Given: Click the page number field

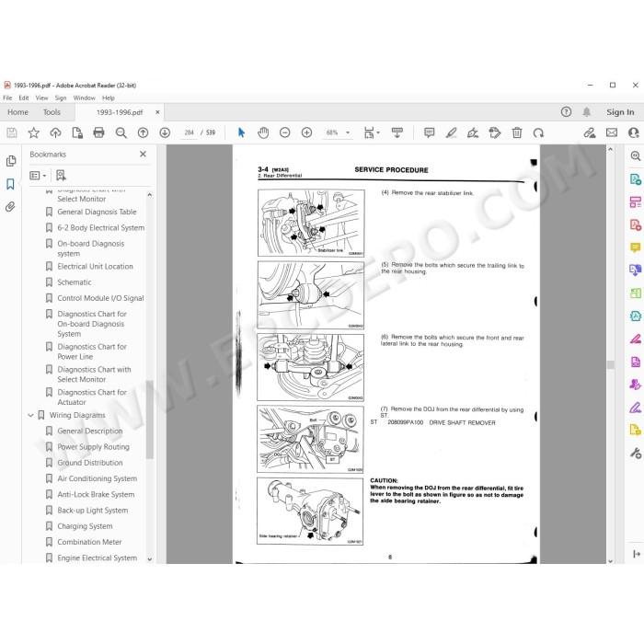Looking at the screenshot, I should pos(189,132).
